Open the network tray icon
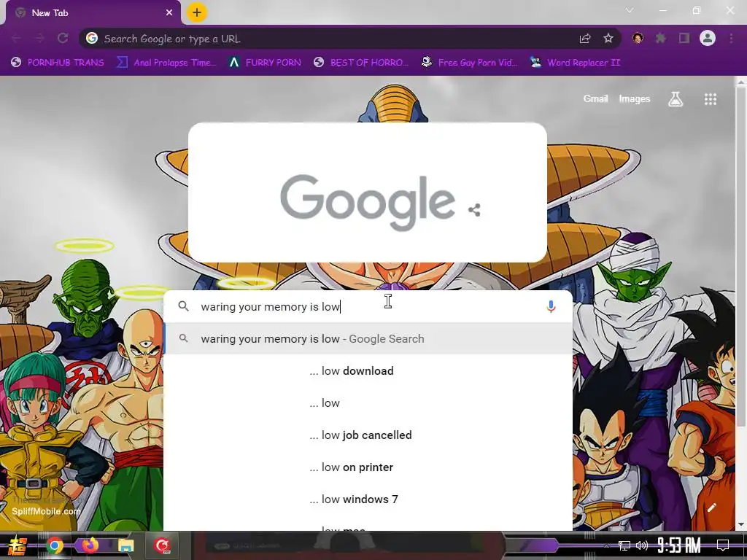The image size is (747, 560). click(624, 545)
